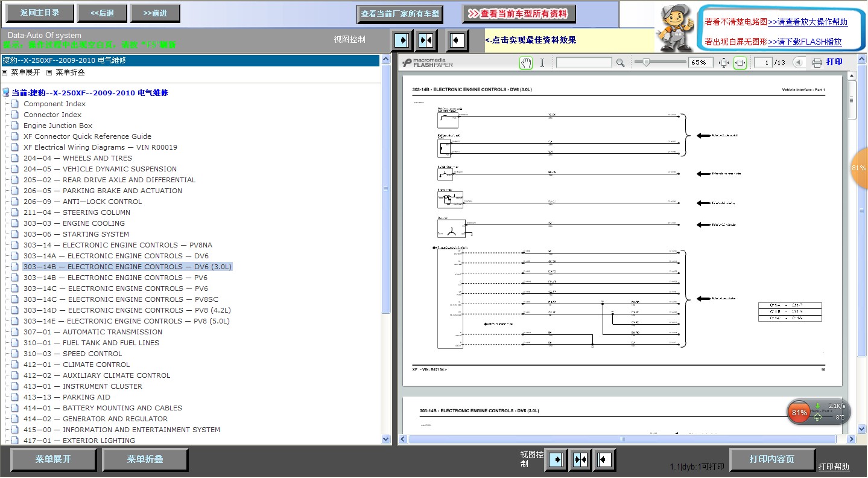Click 查看当前厂家所有车型 button
The width and height of the screenshot is (868, 478).
click(401, 13)
